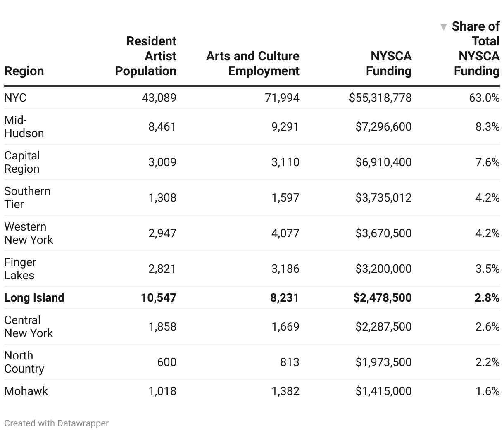Viewport: 504px width, 433px height.
Task: Click the sort arrow beside Share of Total
Action: pos(444,27)
